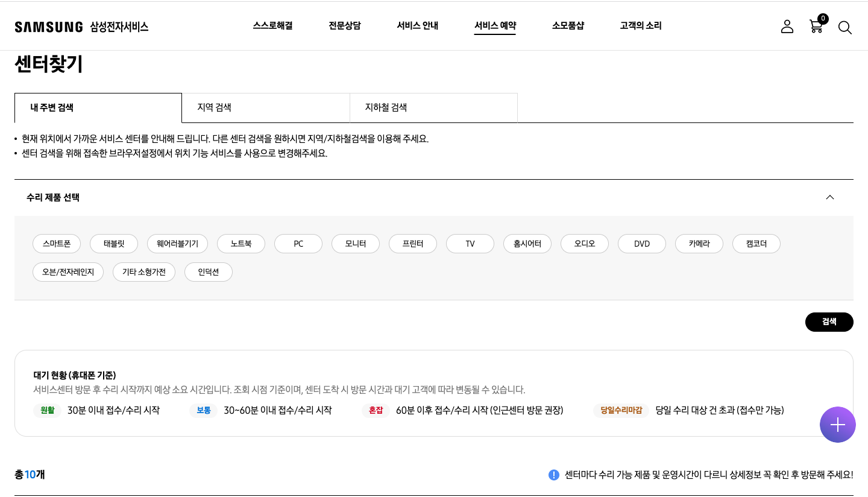Select the TV product chip

[x=470, y=244]
